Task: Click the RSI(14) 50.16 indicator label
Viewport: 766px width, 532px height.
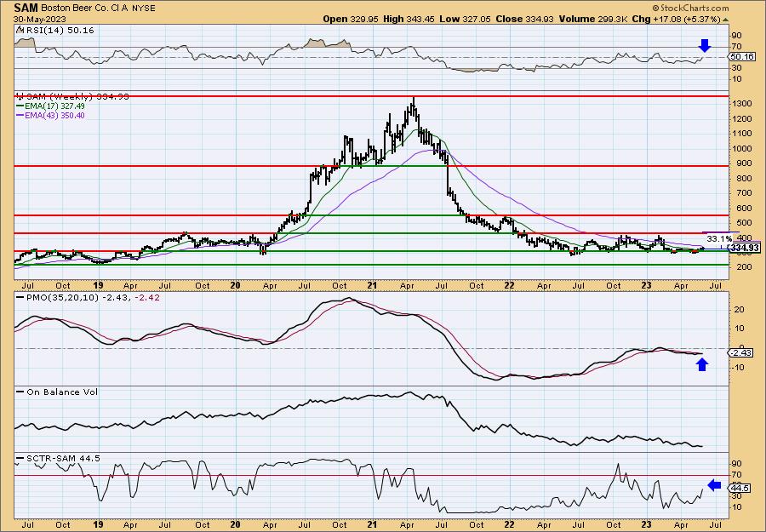Action: (59, 31)
